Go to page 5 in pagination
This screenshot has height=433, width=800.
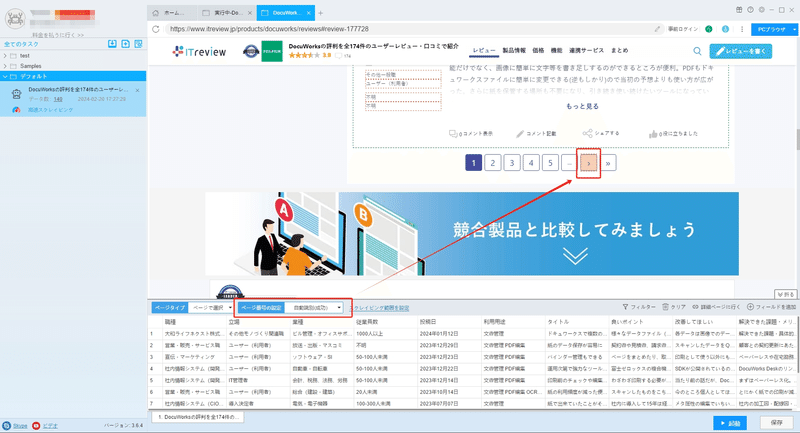550,163
